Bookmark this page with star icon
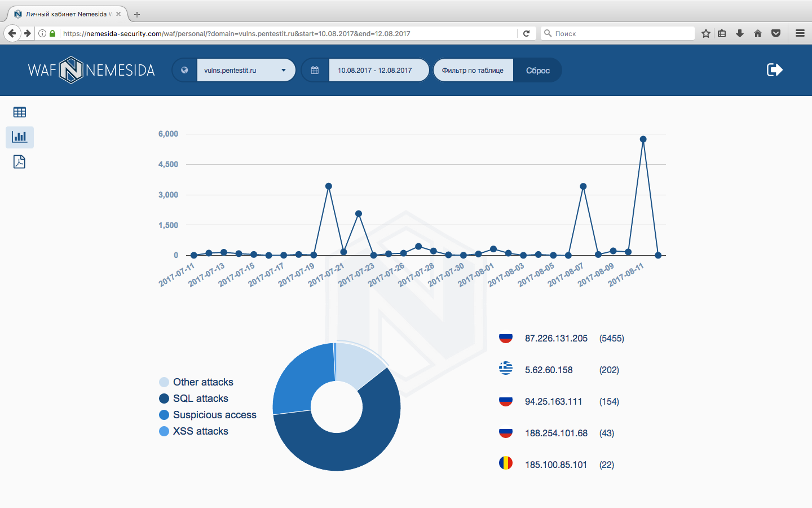 point(705,33)
